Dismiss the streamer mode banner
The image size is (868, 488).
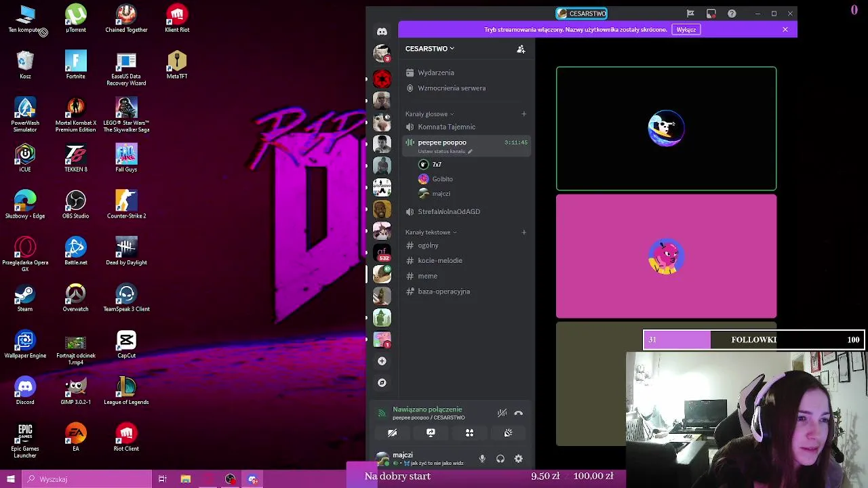pos(785,30)
